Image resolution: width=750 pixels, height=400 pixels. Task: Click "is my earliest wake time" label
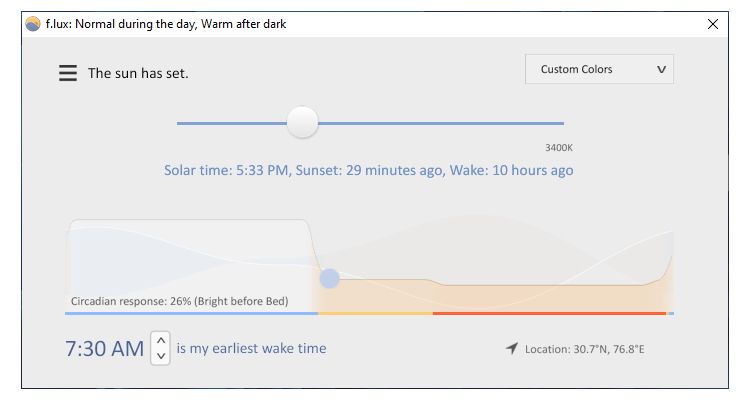pyautogui.click(x=251, y=349)
